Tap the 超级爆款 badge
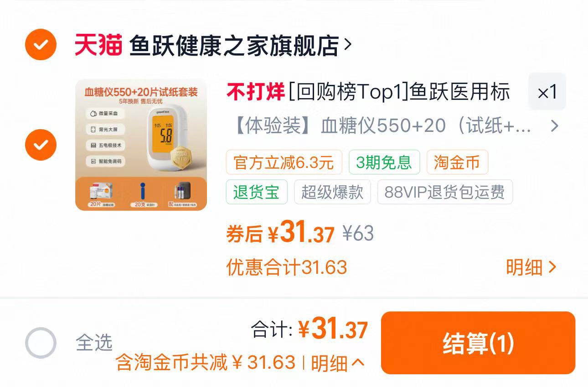Screen dimensions: 588x387 [332, 192]
